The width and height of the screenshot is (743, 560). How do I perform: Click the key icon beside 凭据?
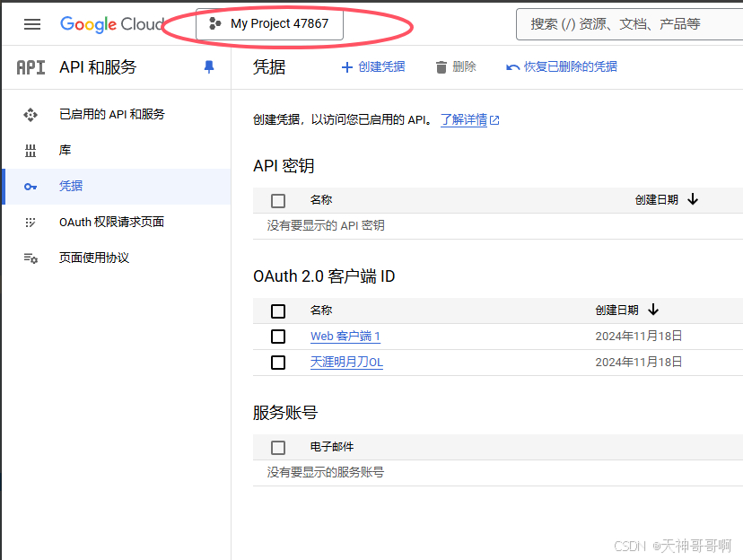(31, 187)
